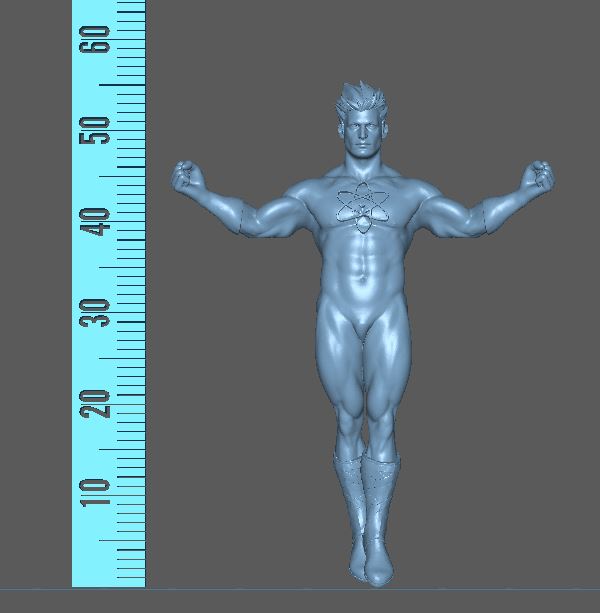Click the upper arm on the right side
The width and height of the screenshot is (600, 613).
pos(458,215)
